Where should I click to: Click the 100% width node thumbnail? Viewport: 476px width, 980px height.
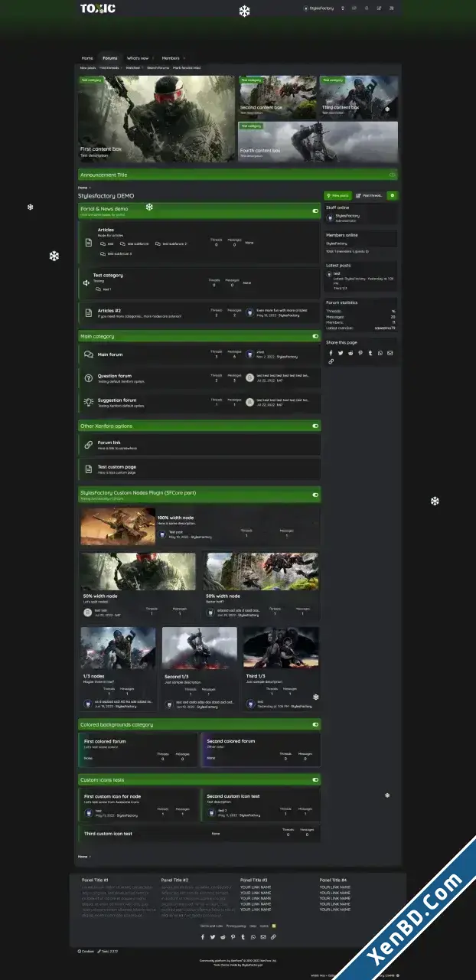(118, 527)
